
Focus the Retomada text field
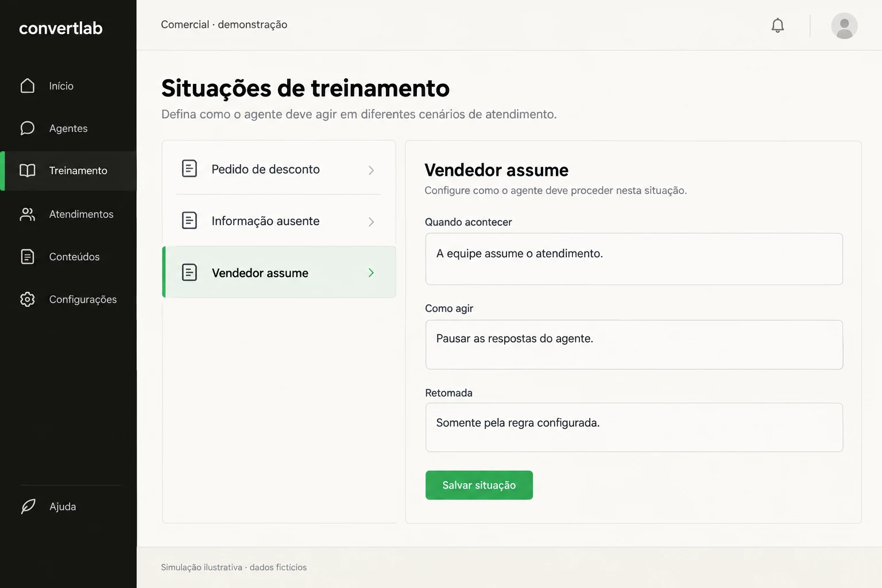tap(634, 427)
